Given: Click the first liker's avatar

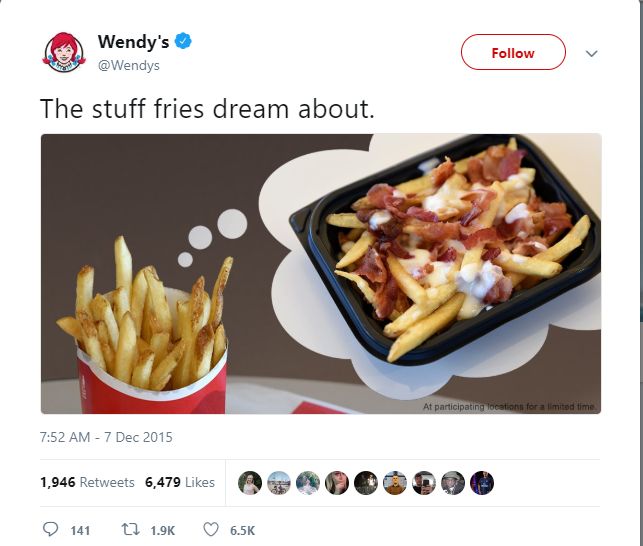Looking at the screenshot, I should pyautogui.click(x=250, y=483).
